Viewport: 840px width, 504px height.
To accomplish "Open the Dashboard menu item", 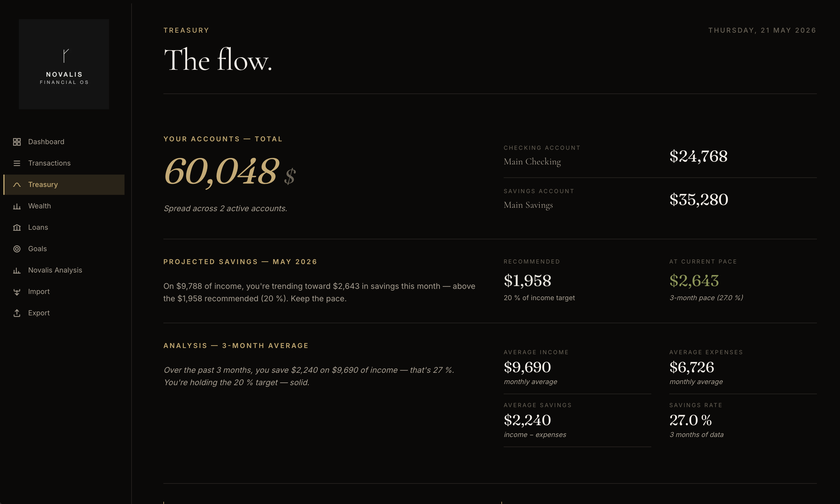I will click(x=64, y=142).
